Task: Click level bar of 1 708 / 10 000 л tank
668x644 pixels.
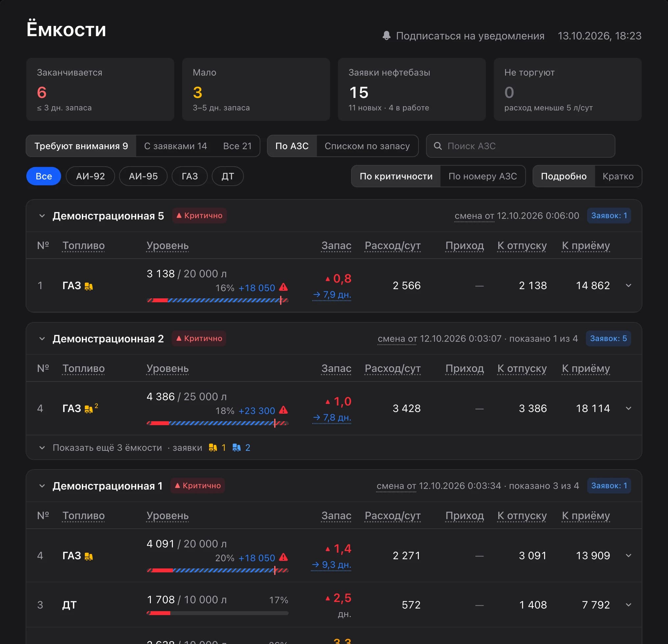Action: tap(217, 613)
